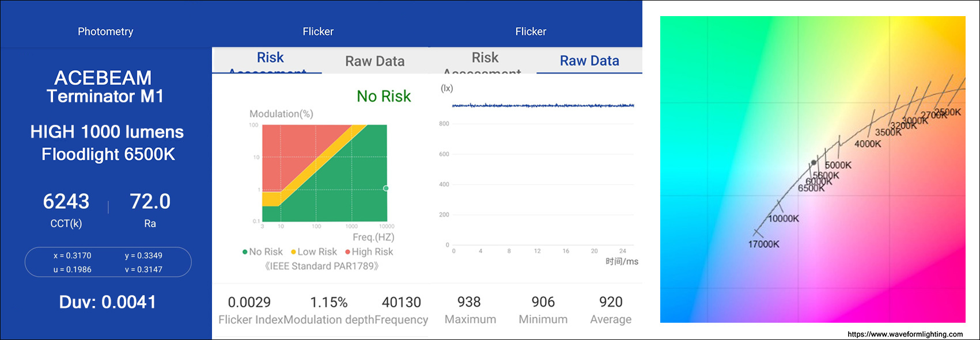Click the 800 tick on the lux axis

[444, 124]
